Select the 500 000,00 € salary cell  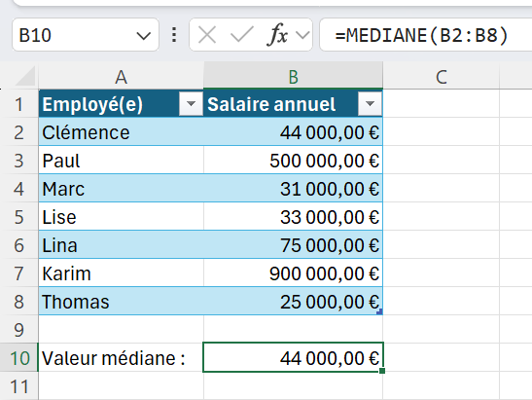tap(293, 161)
